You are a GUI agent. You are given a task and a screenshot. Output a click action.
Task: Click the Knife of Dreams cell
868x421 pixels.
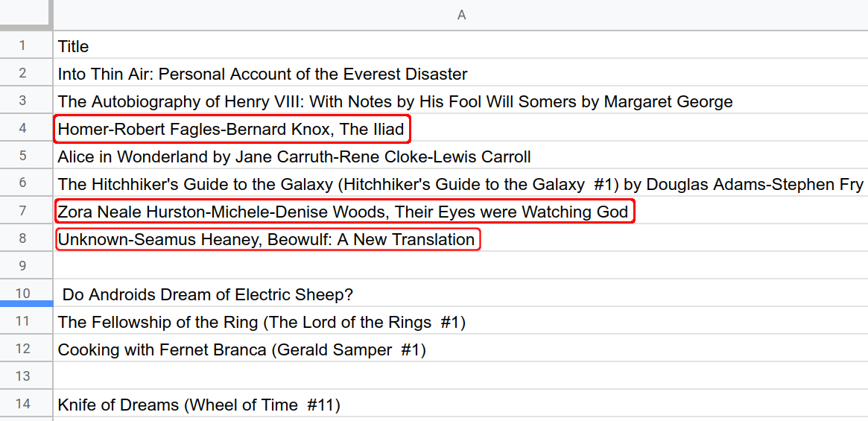point(199,405)
